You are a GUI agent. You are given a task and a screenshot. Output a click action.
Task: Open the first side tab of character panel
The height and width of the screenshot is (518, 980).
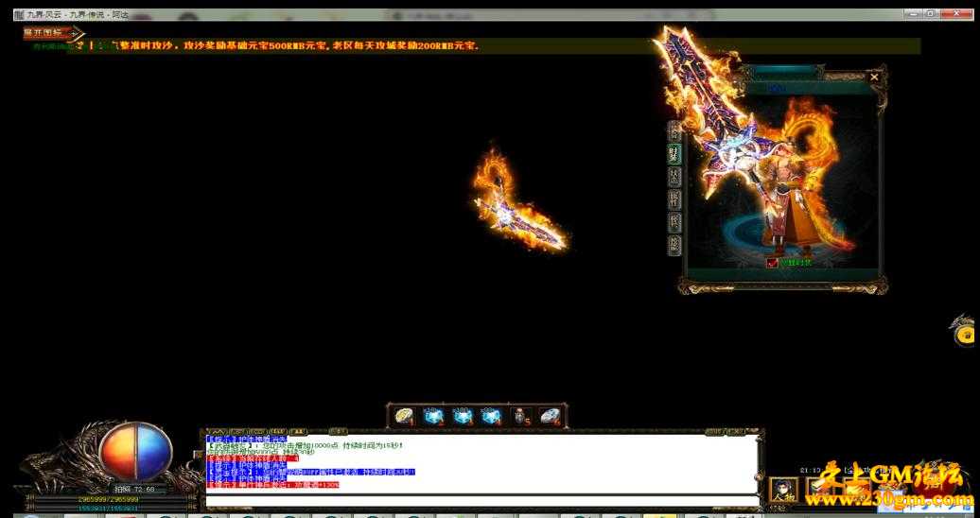tap(674, 132)
